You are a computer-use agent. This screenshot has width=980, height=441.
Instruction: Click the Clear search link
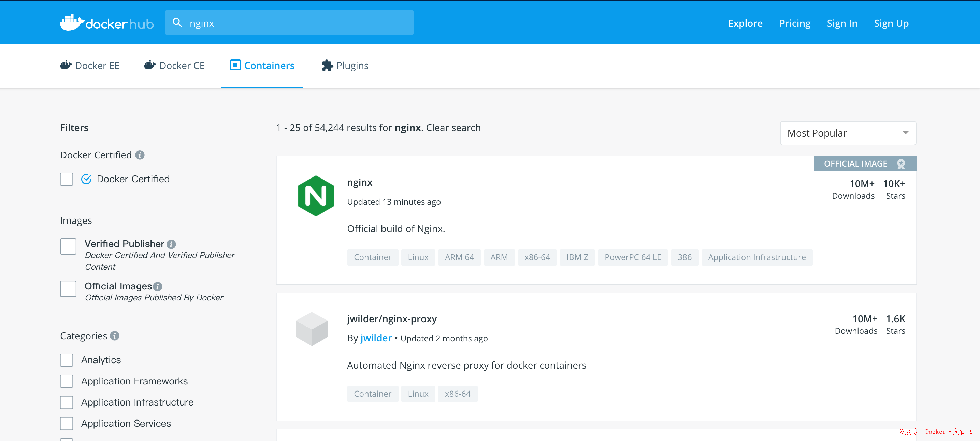tap(453, 127)
